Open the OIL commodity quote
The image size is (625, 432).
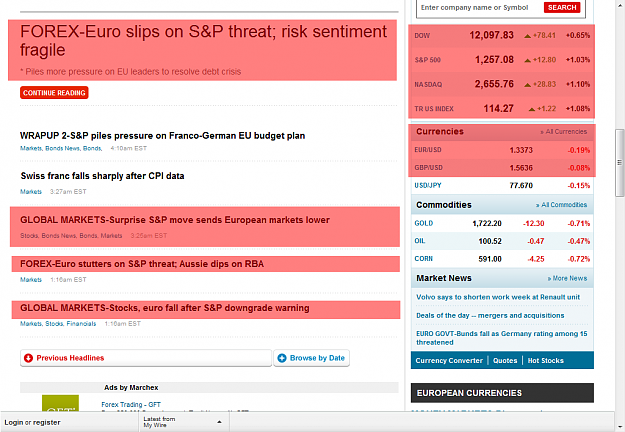[x=420, y=241]
